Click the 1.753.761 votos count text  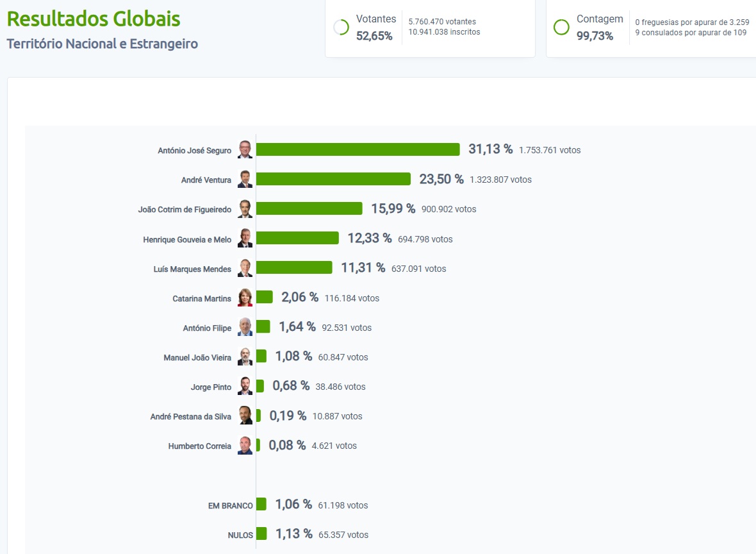click(550, 150)
